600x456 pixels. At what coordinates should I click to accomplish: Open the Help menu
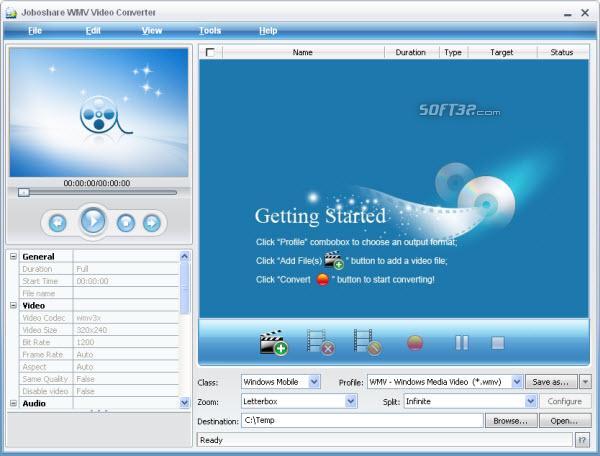click(x=268, y=31)
